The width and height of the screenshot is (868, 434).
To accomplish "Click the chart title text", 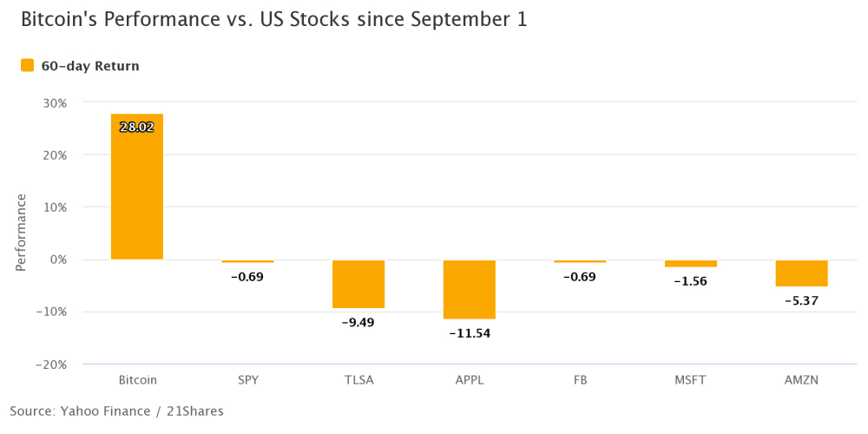I will (273, 19).
